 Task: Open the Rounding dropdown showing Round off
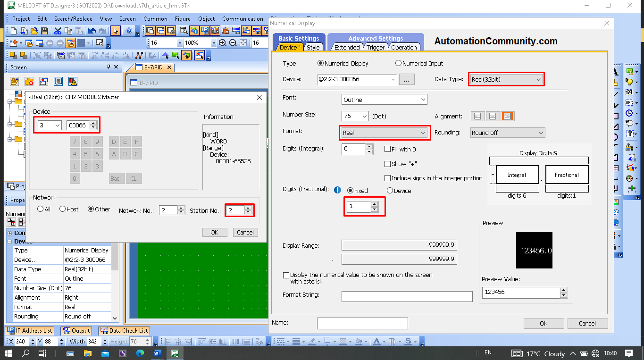507,133
